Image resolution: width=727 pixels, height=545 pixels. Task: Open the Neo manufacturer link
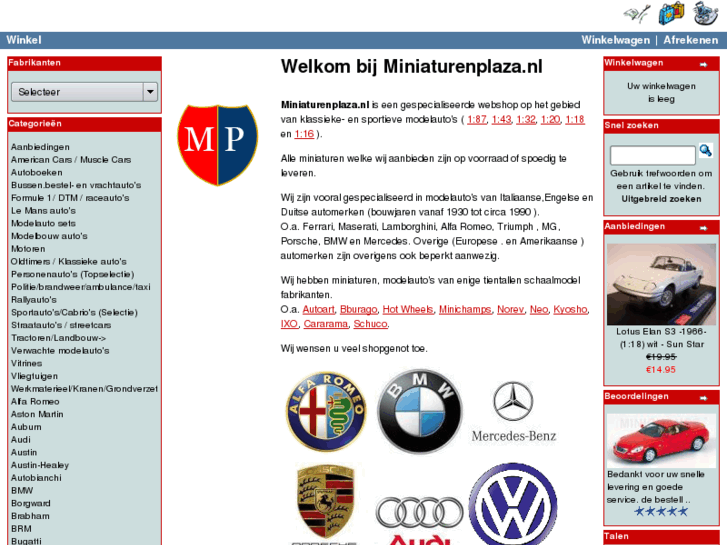539,309
